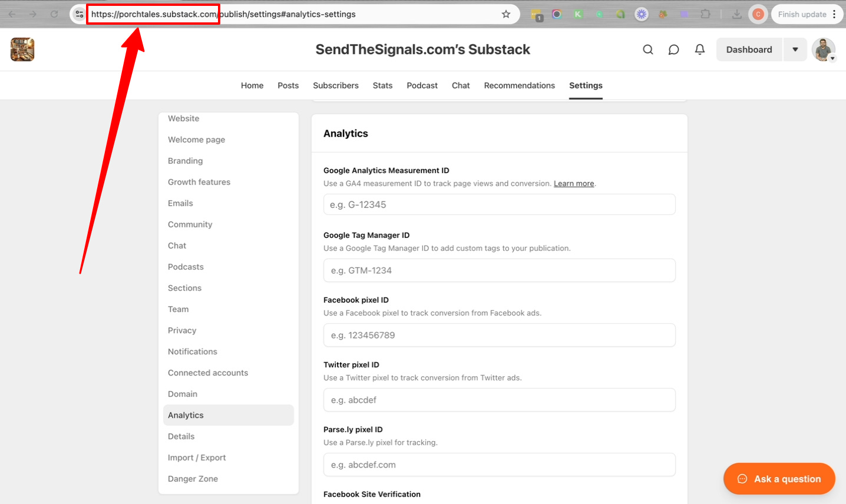846x504 pixels.
Task: Open the Stats tab
Action: point(382,85)
